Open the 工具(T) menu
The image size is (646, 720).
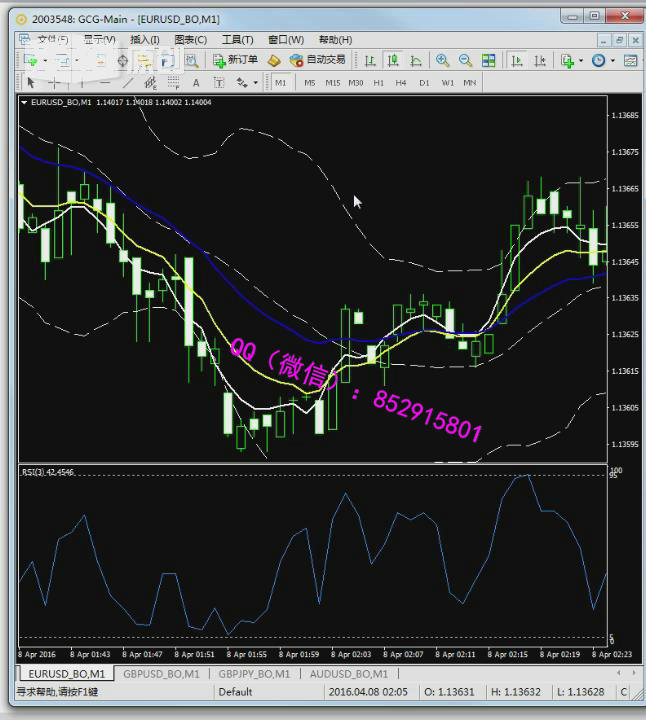click(x=237, y=40)
